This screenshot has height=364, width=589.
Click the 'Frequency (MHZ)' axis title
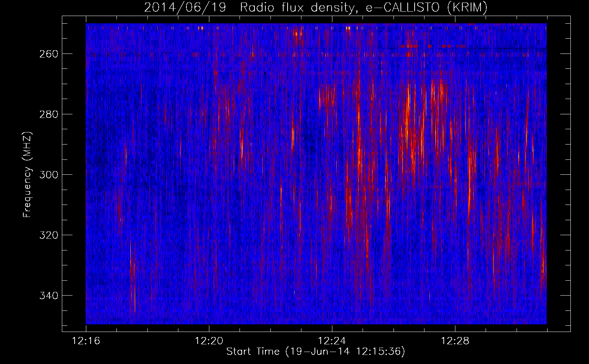28,174
